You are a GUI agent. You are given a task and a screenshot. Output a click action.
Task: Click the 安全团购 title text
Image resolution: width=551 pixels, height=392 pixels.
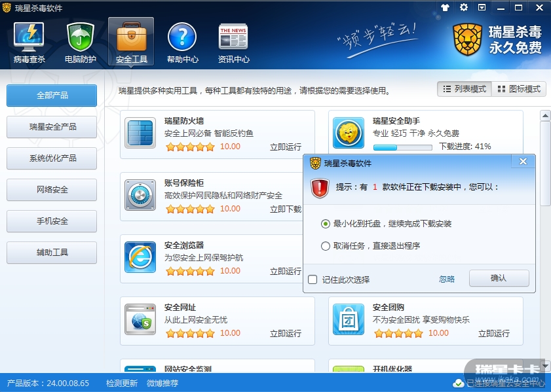(x=389, y=308)
